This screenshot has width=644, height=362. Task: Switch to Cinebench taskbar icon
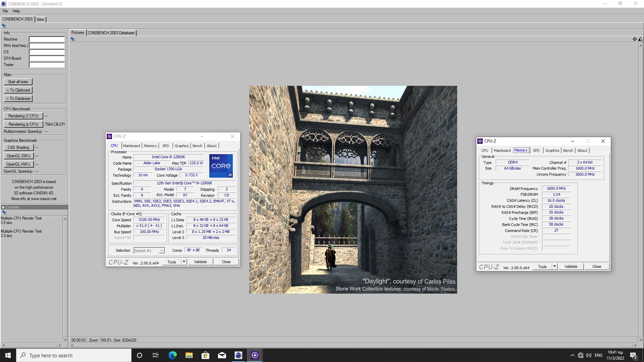point(238,355)
